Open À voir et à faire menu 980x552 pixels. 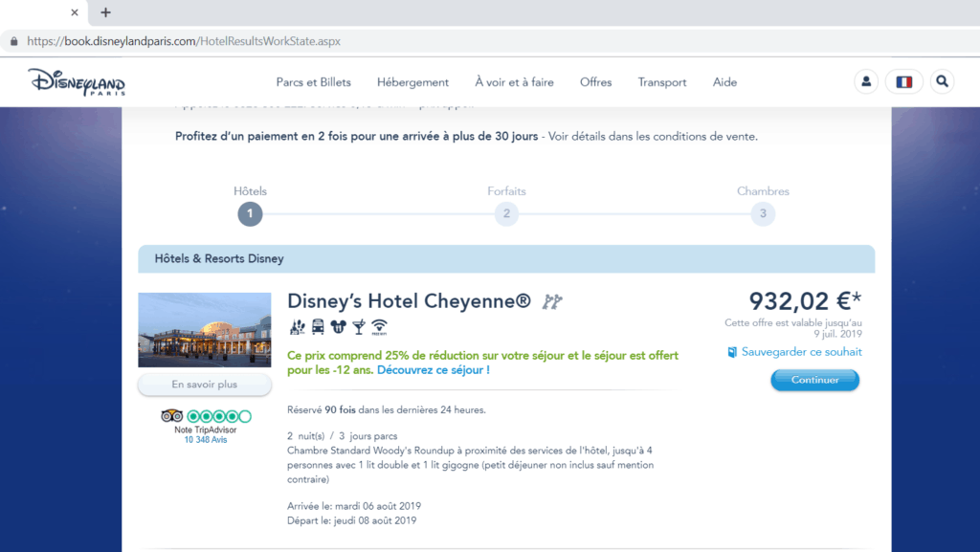(514, 82)
